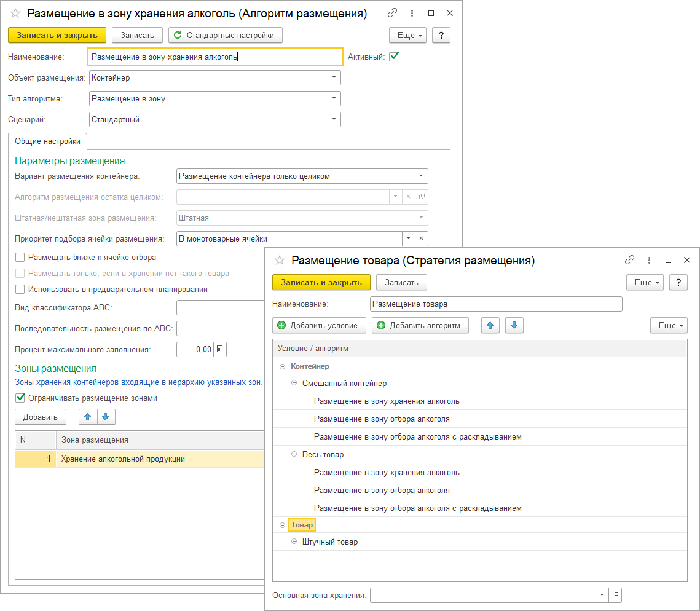The height and width of the screenshot is (611, 700).
Task: Toggle Ограничивать размещение зонами checkbox
Action: point(20,398)
